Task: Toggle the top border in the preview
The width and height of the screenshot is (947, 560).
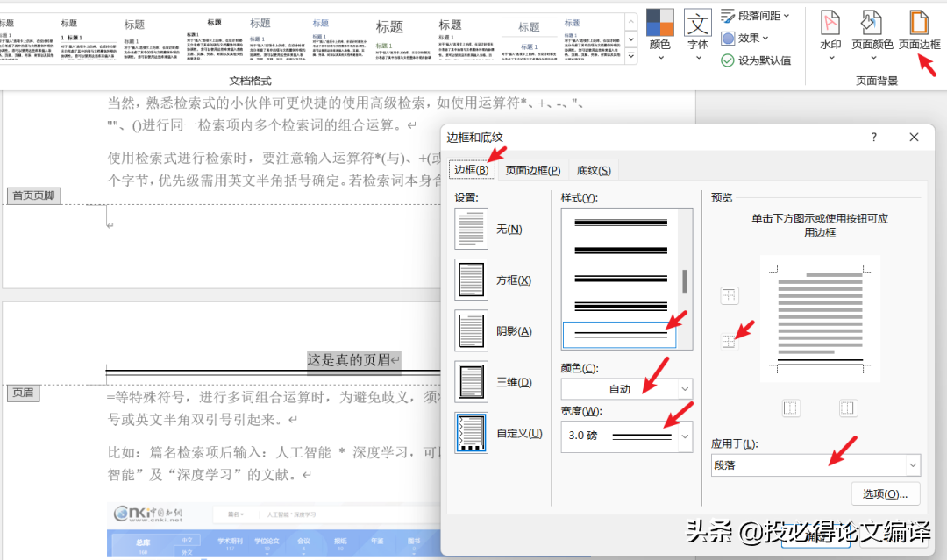Action: [729, 295]
